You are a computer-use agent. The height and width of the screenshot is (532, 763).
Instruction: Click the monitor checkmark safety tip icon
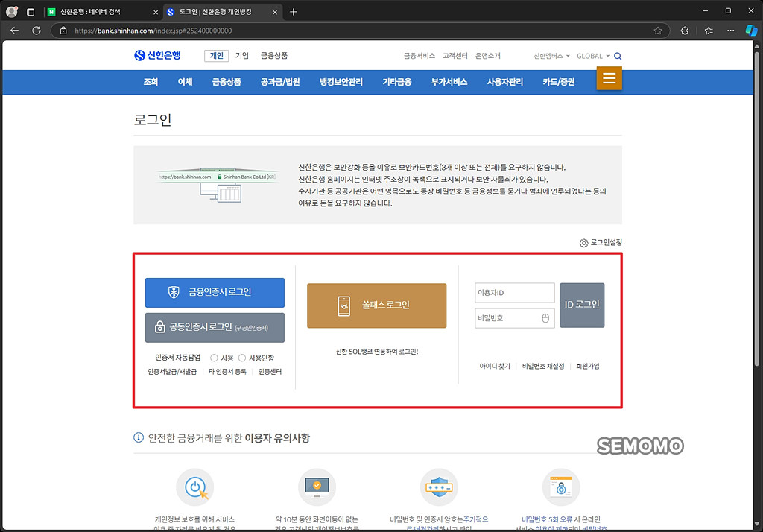[x=317, y=487]
